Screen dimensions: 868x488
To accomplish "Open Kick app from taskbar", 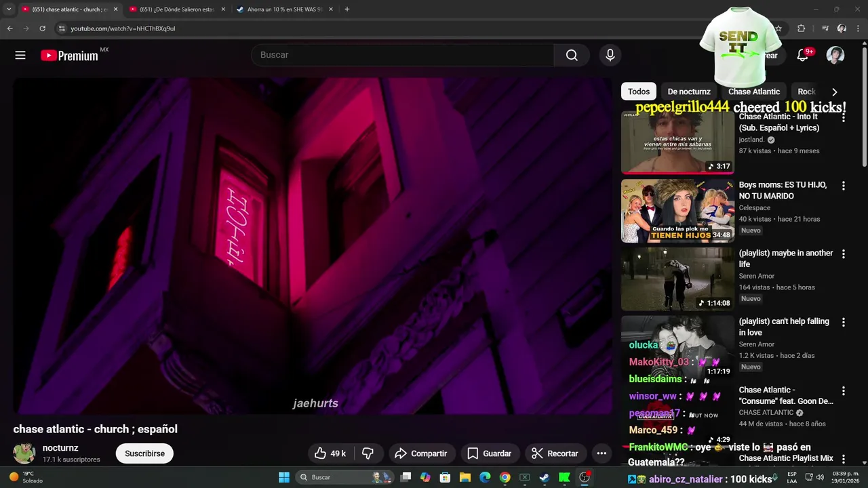I will coord(564,477).
